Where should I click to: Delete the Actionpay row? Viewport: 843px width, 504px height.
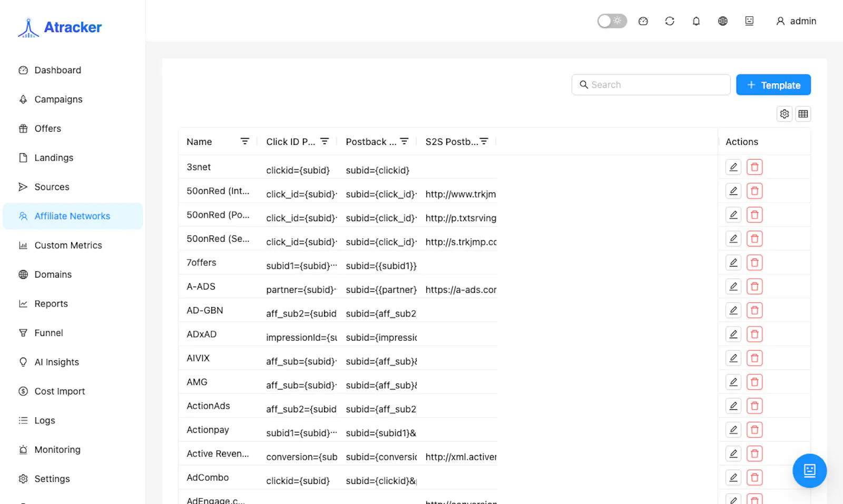(x=754, y=430)
